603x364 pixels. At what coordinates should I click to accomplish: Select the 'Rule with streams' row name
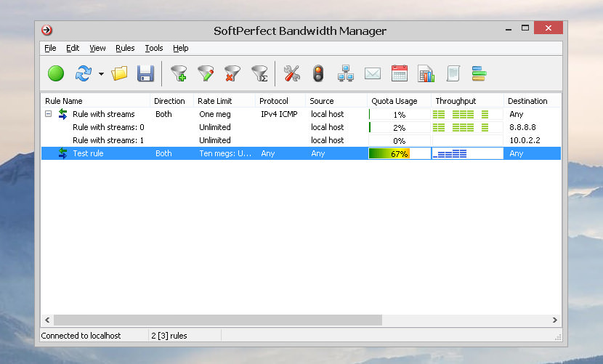pos(104,114)
